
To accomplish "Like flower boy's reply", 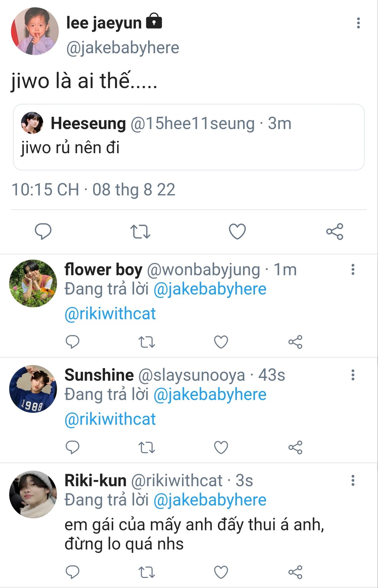I will 221,342.
